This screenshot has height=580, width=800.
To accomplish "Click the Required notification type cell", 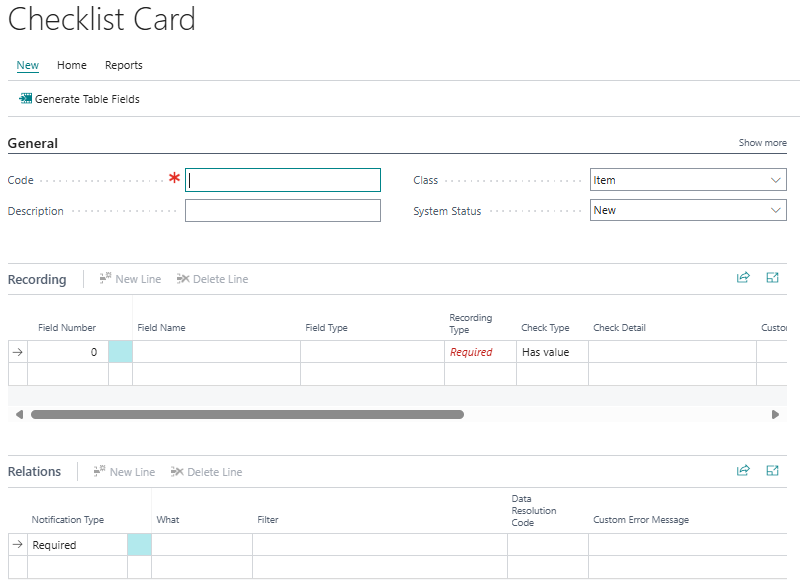I will point(77,545).
